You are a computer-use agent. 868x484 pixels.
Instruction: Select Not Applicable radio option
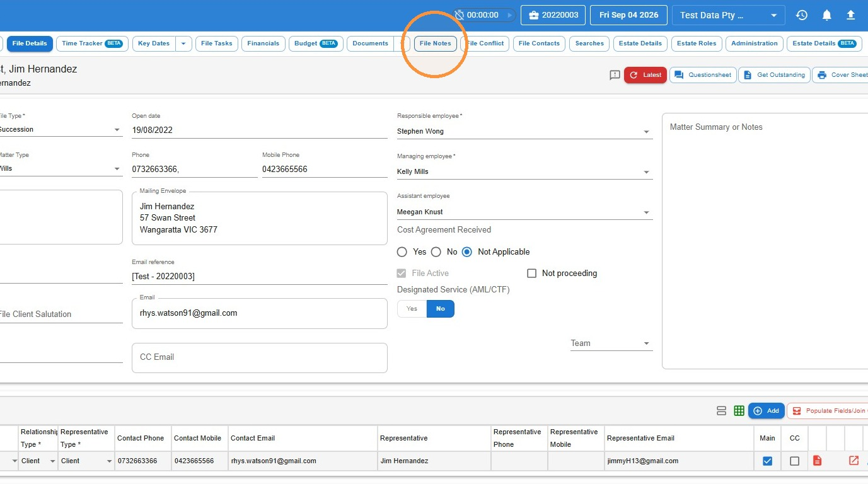point(467,252)
